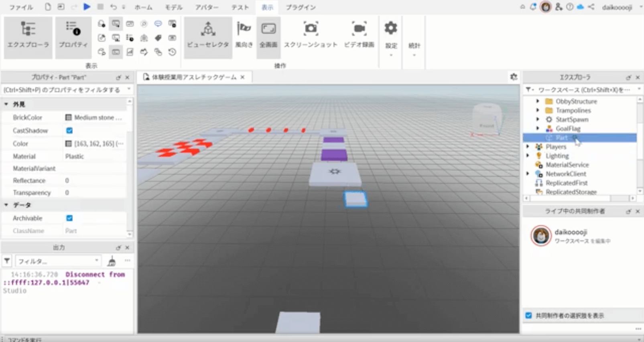Collapse the 外観 properties section
The height and width of the screenshot is (342, 644).
[x=6, y=104]
